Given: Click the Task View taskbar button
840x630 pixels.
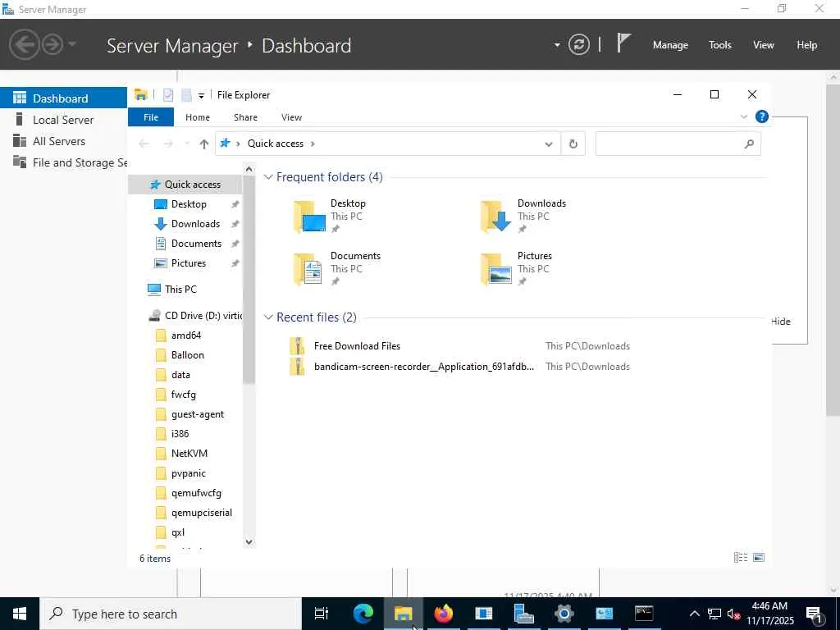Looking at the screenshot, I should [322, 614].
